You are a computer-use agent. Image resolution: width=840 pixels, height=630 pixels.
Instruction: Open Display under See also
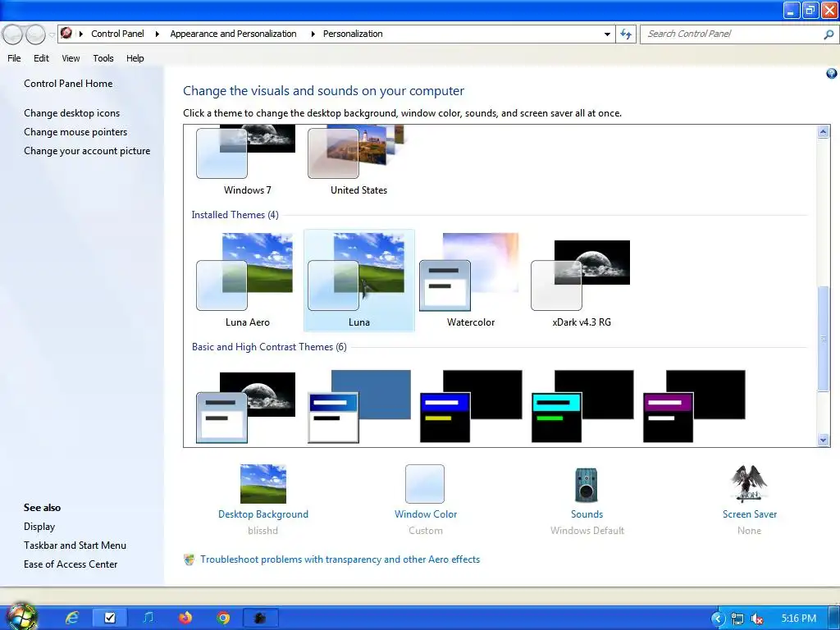(x=39, y=527)
